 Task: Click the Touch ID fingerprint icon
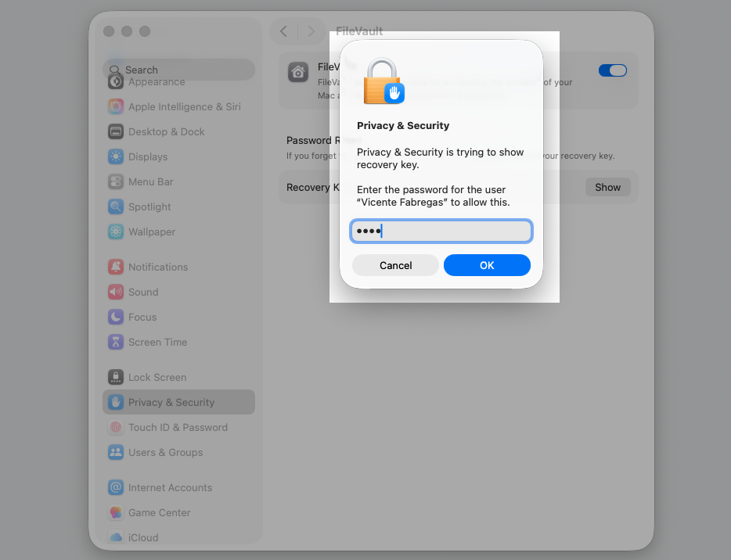pyautogui.click(x=116, y=427)
